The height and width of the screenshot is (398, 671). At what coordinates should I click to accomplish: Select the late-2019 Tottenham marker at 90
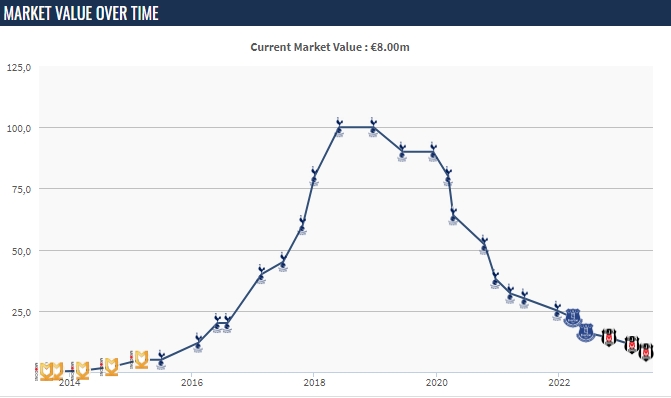pyautogui.click(x=433, y=152)
